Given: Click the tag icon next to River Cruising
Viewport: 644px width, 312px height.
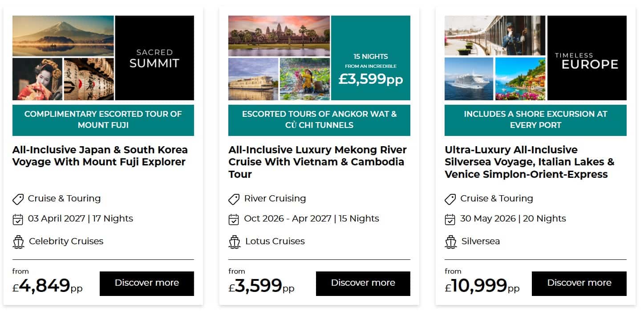Looking at the screenshot, I should [x=234, y=199].
